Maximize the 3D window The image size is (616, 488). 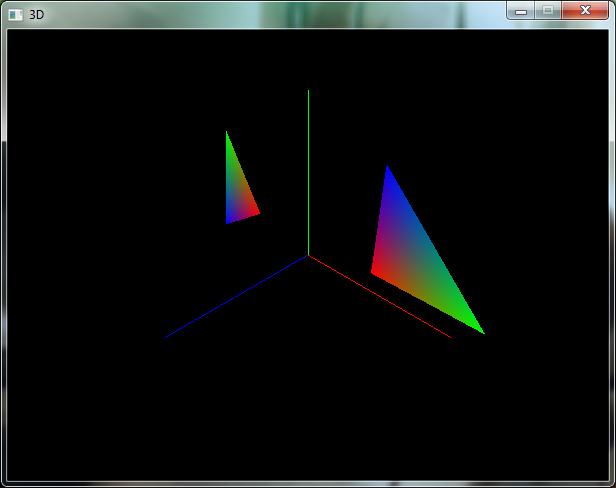[547, 10]
